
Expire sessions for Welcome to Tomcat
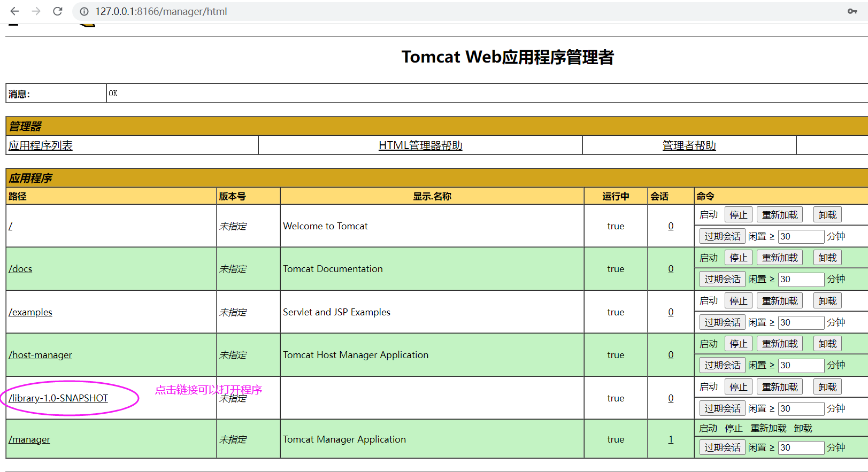(723, 236)
